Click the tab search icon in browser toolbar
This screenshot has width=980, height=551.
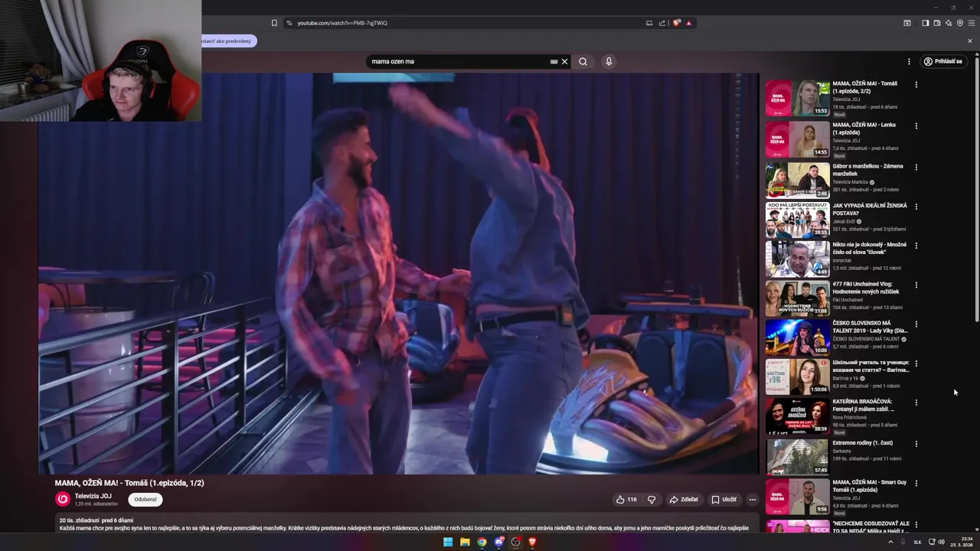point(907,23)
